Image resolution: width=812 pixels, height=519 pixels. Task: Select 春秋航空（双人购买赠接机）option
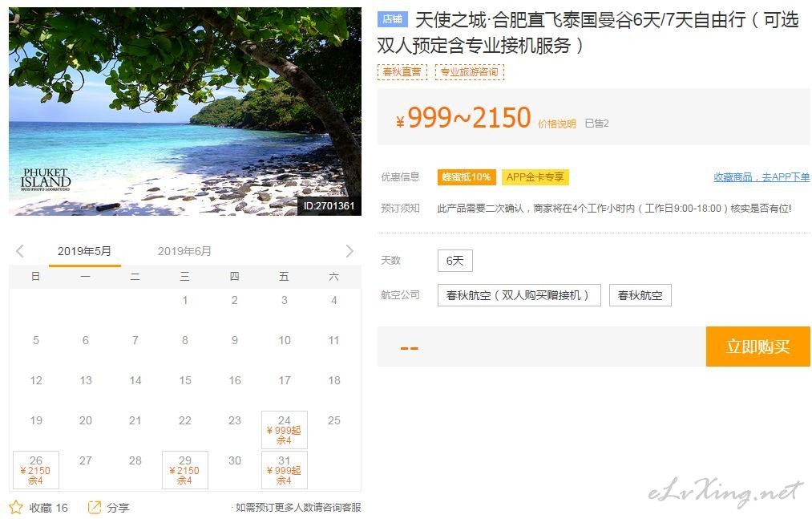[x=519, y=295]
